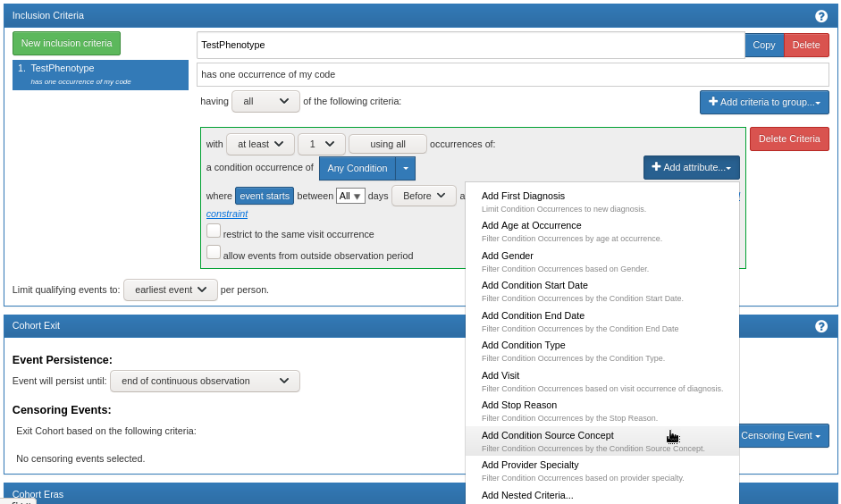The height and width of the screenshot is (504, 841).
Task: Click the caret arrow beside Any Condition
Action: (405, 168)
